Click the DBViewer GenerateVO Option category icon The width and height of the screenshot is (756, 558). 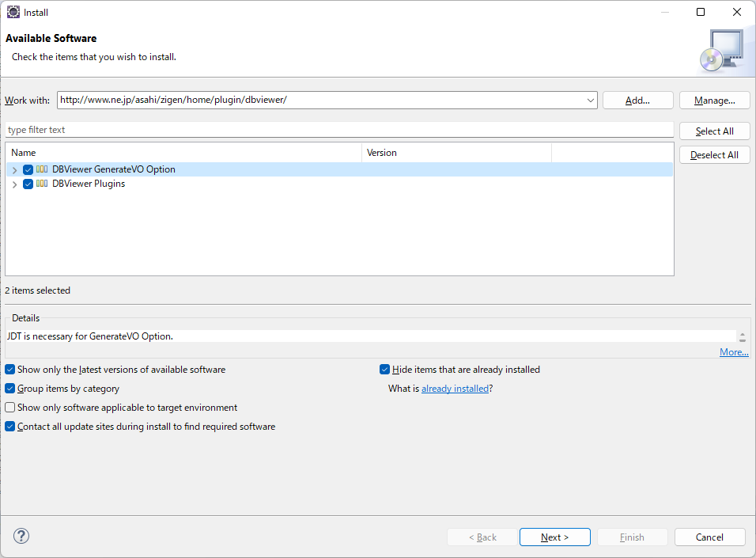pyautogui.click(x=42, y=169)
